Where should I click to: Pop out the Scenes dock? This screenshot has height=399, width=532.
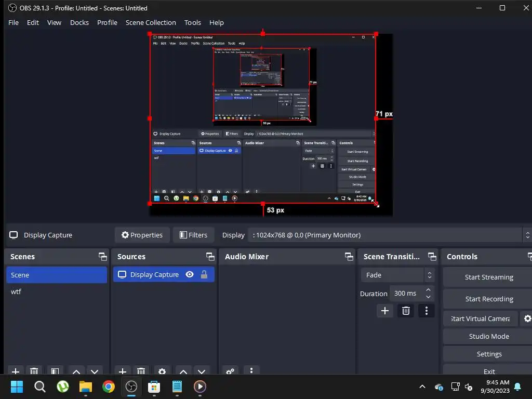pos(102,257)
